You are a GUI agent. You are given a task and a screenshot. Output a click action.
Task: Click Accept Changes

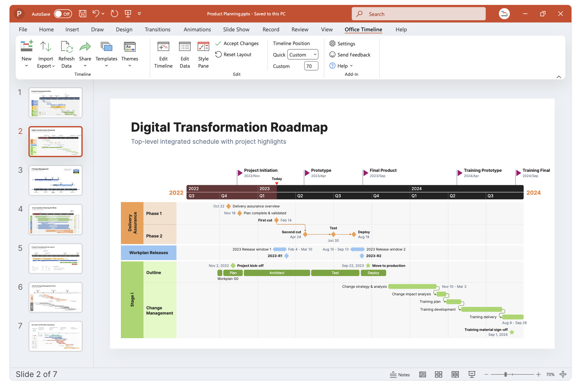coord(237,43)
